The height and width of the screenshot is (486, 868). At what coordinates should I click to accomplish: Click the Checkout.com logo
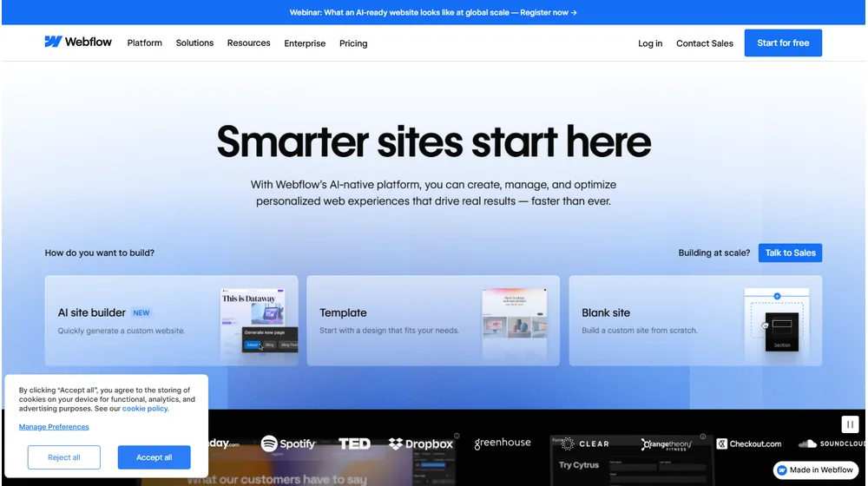point(749,443)
